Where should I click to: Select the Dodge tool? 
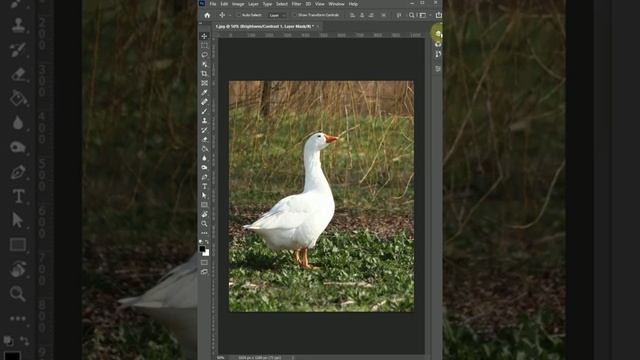tap(204, 168)
